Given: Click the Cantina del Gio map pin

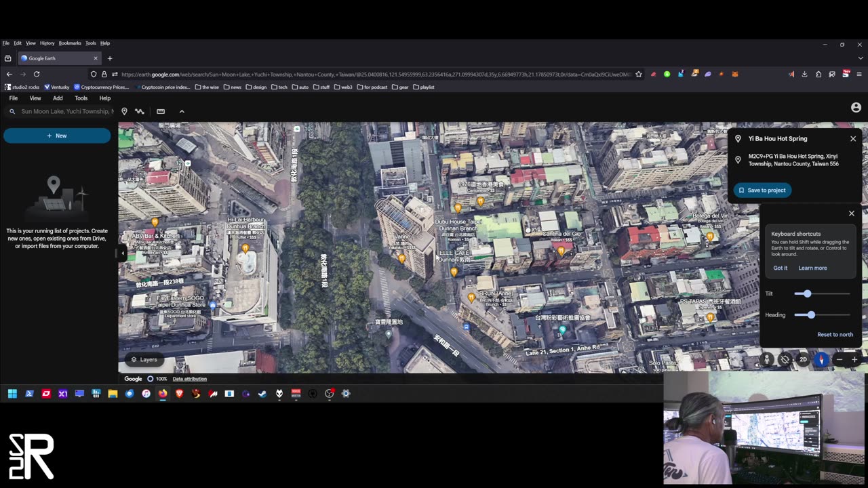Looking at the screenshot, I should coord(561,251).
